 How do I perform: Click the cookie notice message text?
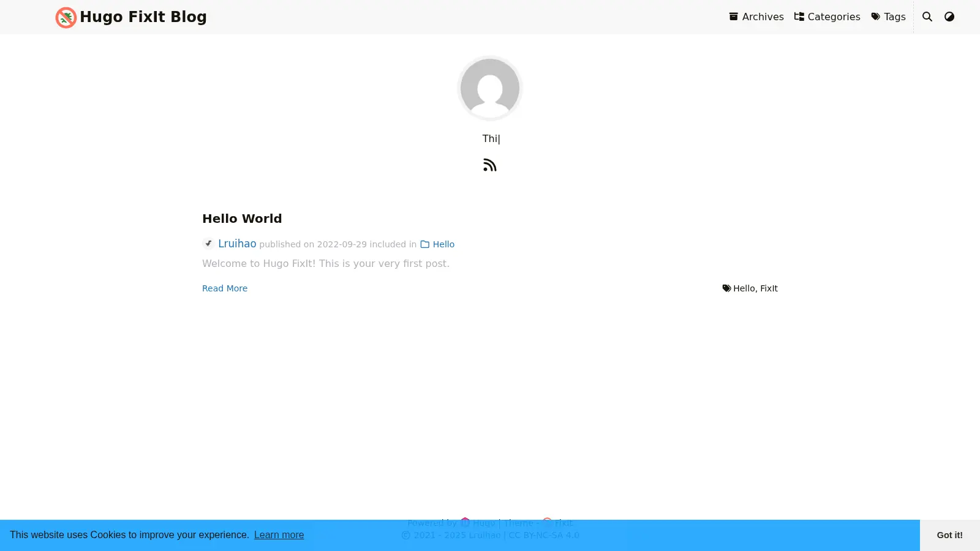[x=129, y=535]
